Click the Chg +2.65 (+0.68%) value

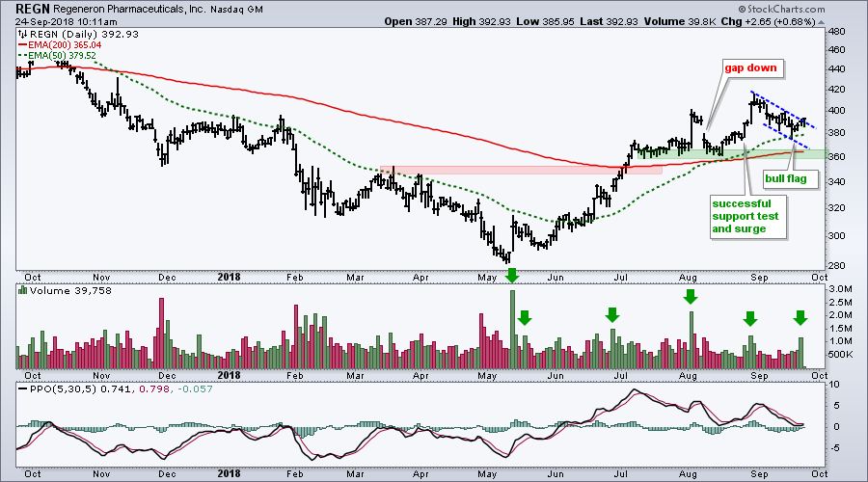[769, 21]
